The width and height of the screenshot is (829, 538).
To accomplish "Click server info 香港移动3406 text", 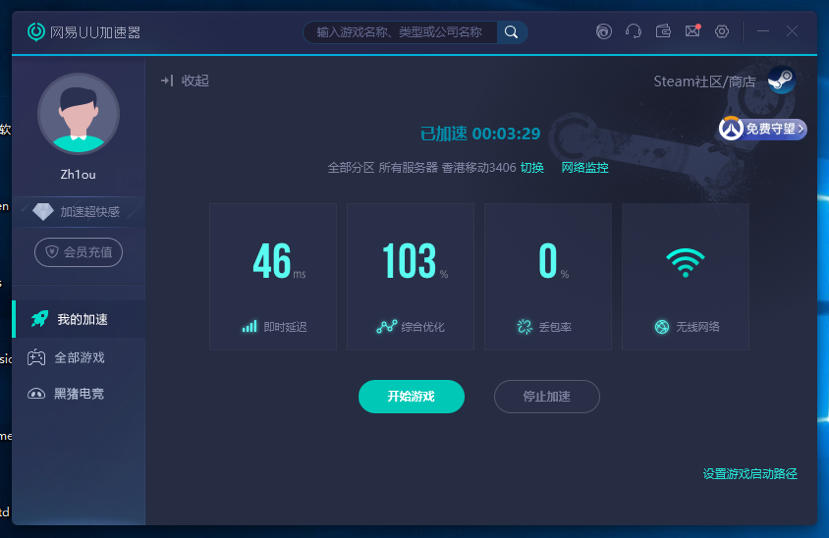I will (478, 168).
